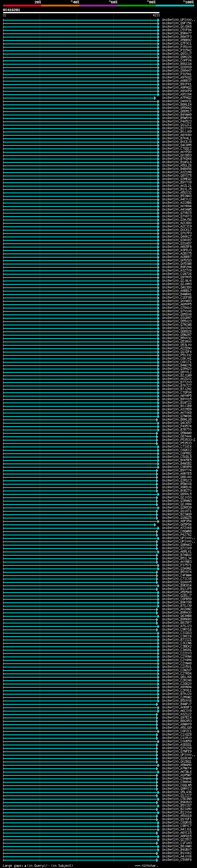Select hit label UniRef100_B9YT74

click(x=177, y=471)
